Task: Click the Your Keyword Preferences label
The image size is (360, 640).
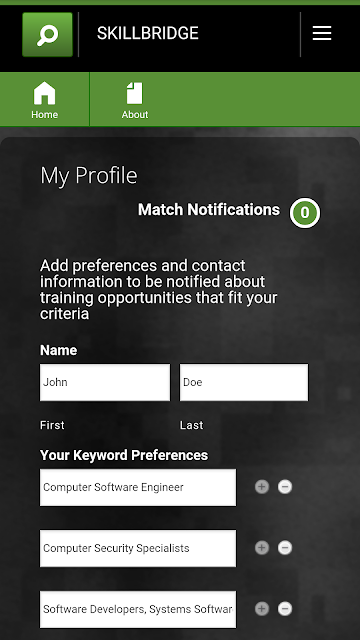Action: pos(124,455)
